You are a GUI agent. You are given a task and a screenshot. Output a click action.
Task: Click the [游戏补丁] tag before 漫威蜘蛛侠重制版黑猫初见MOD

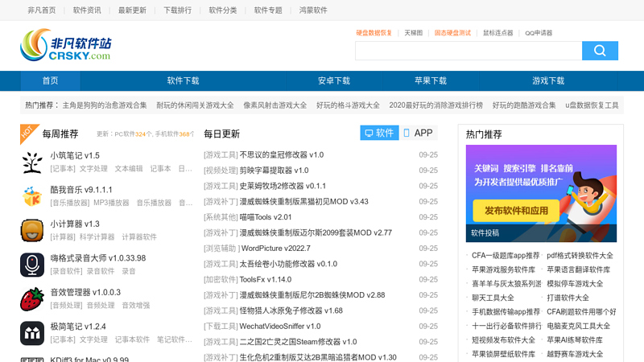(x=221, y=202)
